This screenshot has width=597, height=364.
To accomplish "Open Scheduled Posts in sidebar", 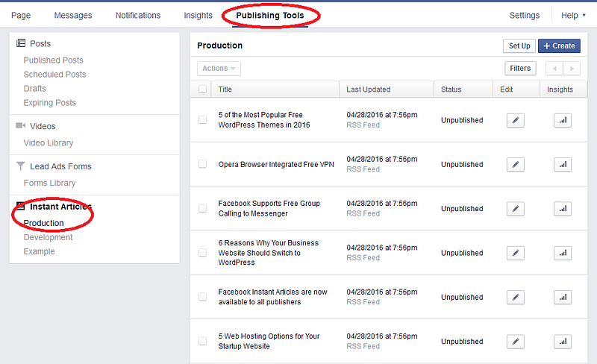I will [x=54, y=75].
